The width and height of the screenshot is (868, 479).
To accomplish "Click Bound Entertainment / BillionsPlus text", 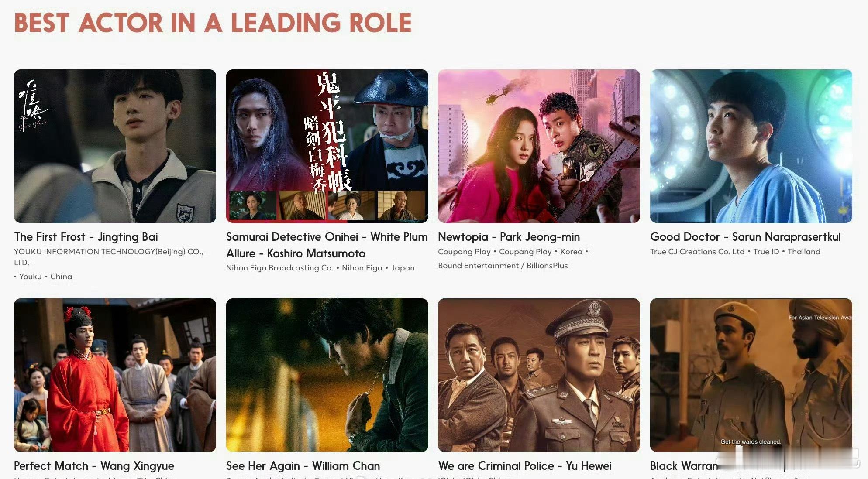I will (503, 266).
